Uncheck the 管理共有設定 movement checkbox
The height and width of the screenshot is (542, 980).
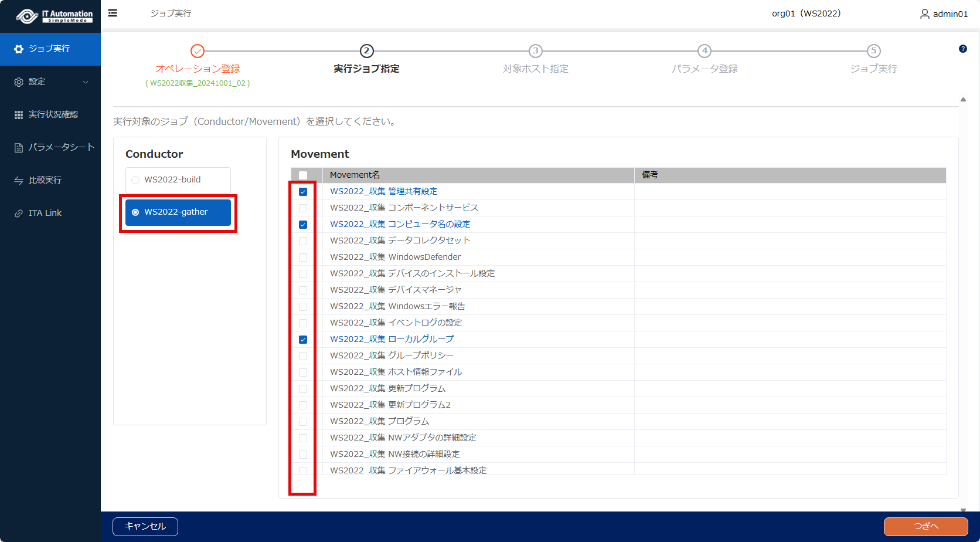pos(303,192)
